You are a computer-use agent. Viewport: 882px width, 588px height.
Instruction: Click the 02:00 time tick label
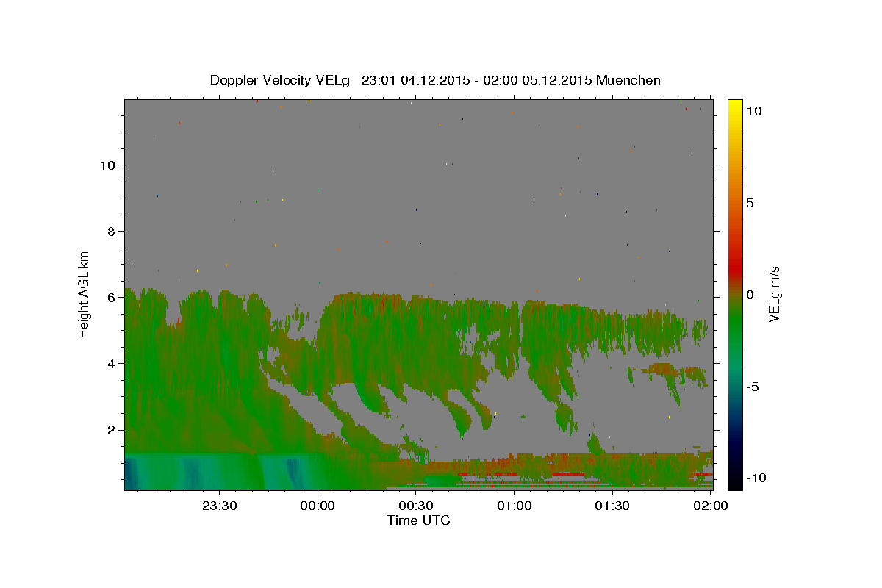[x=710, y=506]
